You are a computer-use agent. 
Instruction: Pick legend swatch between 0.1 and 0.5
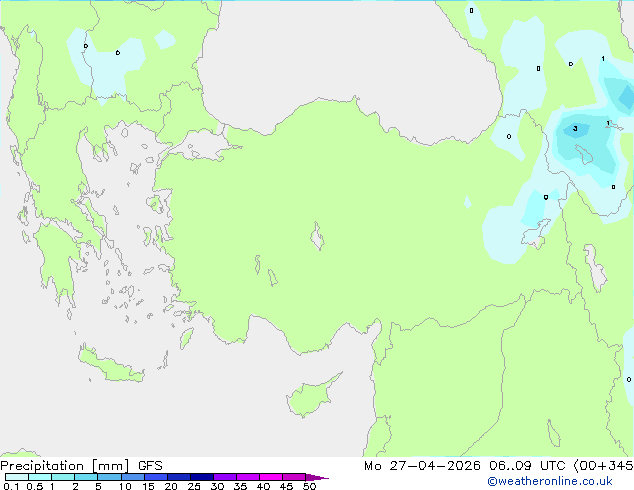(17, 477)
